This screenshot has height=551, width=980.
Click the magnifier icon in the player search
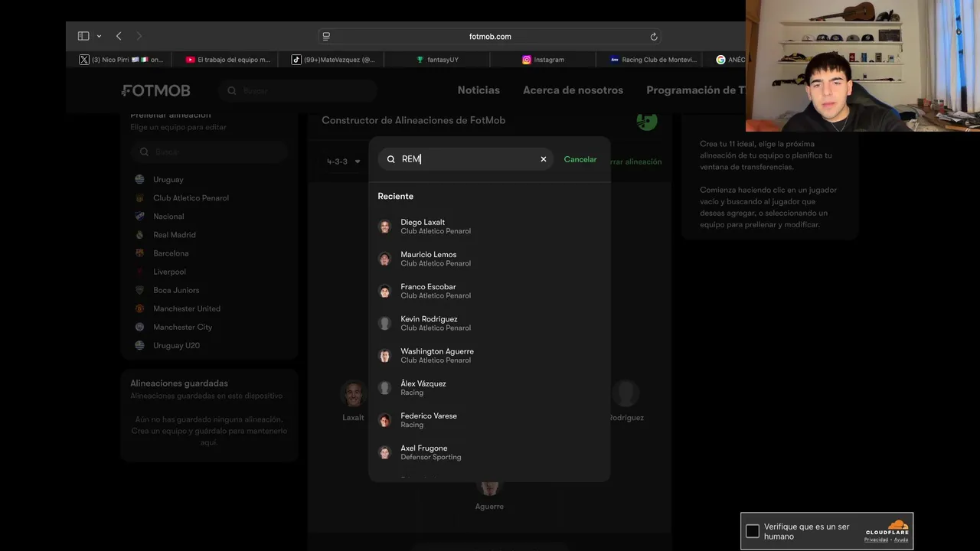point(391,159)
